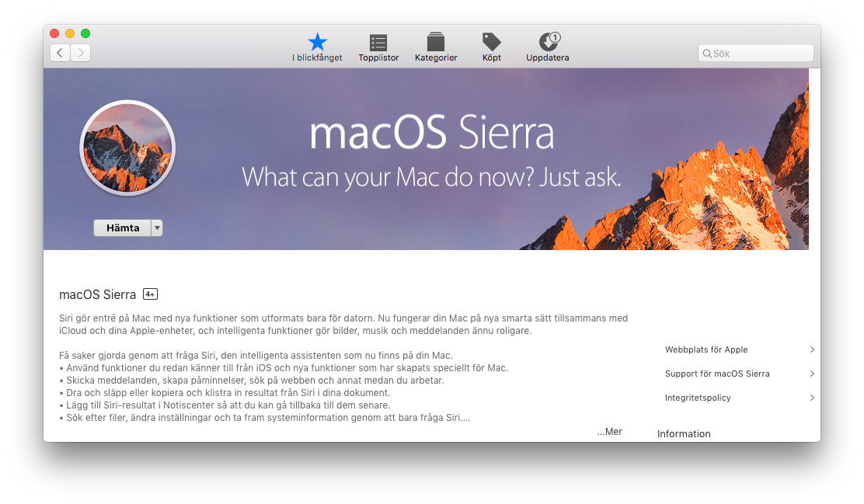Open Webbplats för Apple link
This screenshot has height=504, width=864.
pos(706,349)
